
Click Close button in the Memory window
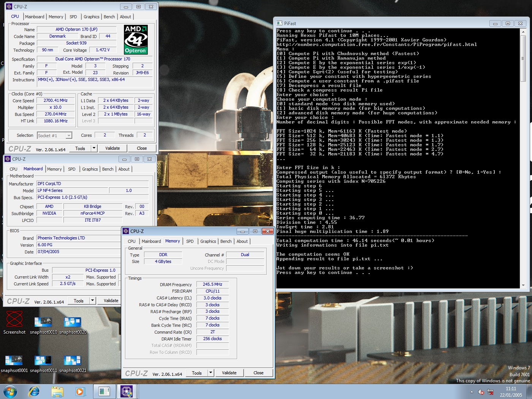click(x=258, y=373)
